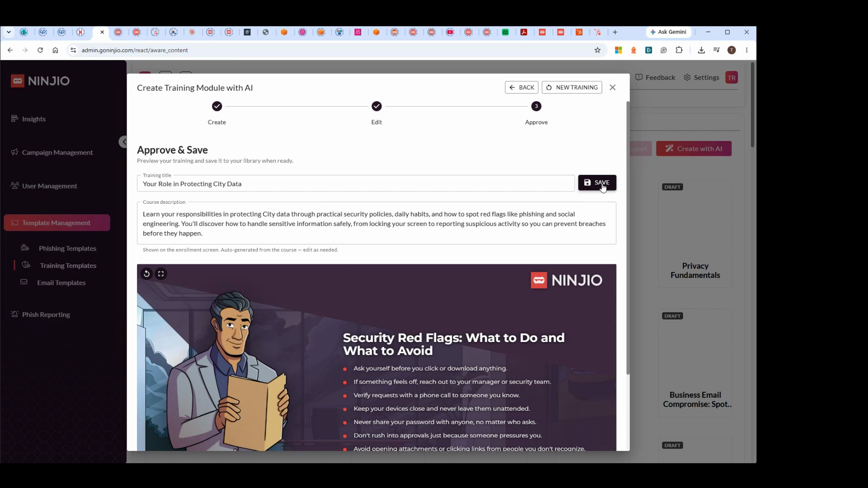868x488 pixels.
Task: Click the restart preview icon on slide
Action: click(146, 274)
